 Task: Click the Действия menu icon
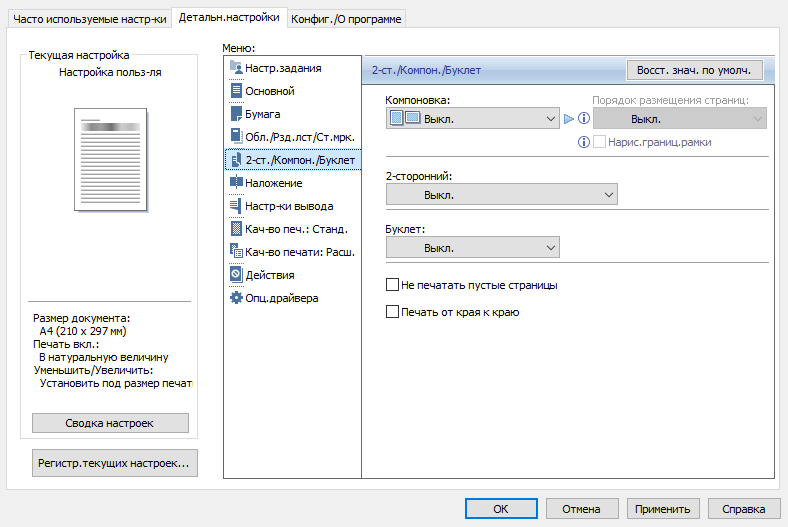click(x=236, y=274)
